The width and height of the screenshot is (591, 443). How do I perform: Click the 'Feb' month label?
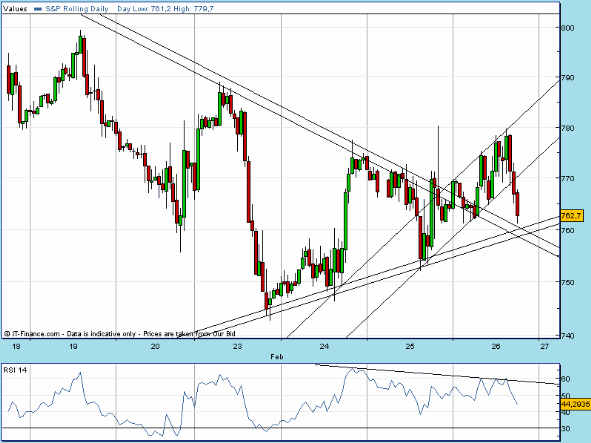click(277, 356)
